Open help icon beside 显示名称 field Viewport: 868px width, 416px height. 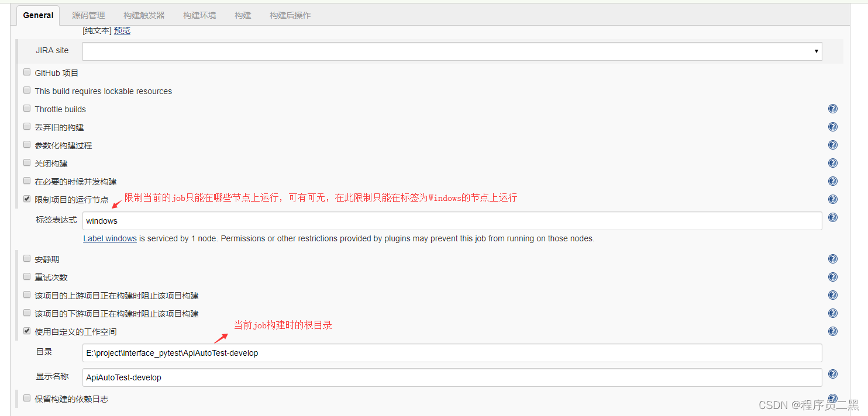tap(833, 374)
